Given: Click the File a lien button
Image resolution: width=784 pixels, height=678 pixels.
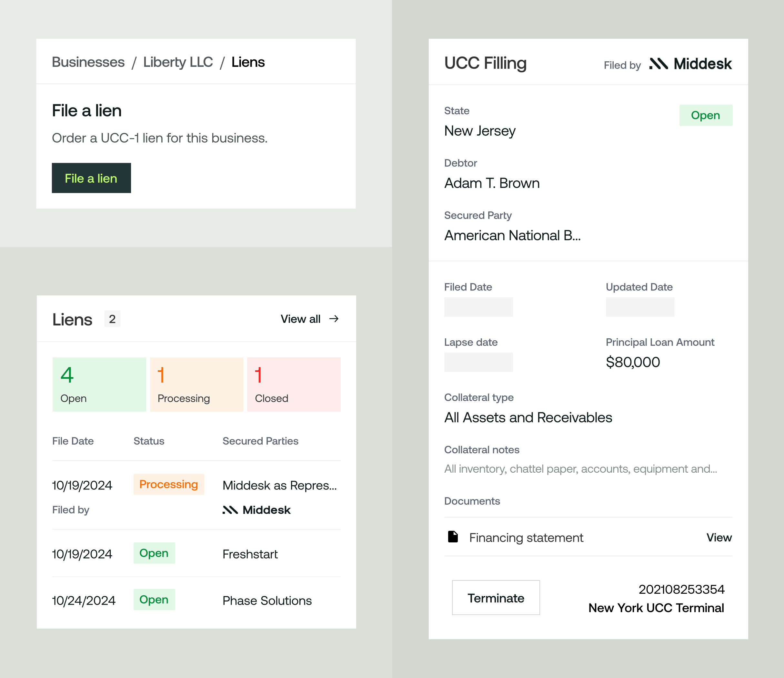Looking at the screenshot, I should 91,178.
